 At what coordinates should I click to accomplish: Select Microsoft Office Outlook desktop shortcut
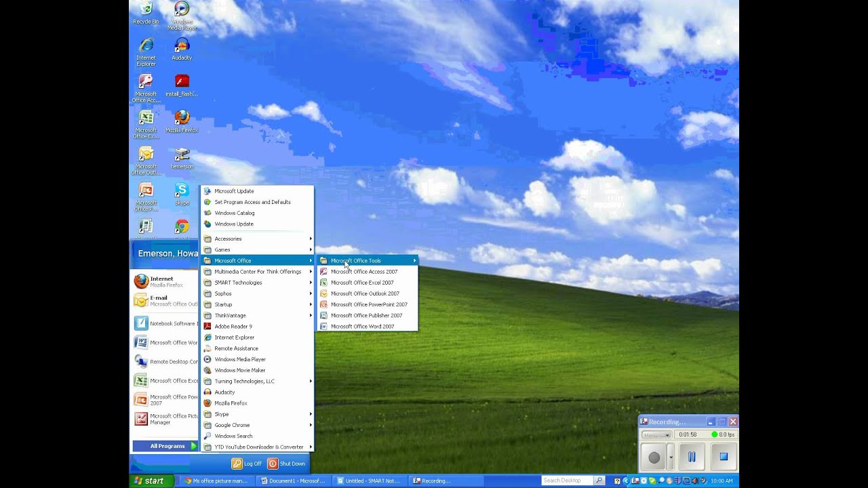click(146, 161)
